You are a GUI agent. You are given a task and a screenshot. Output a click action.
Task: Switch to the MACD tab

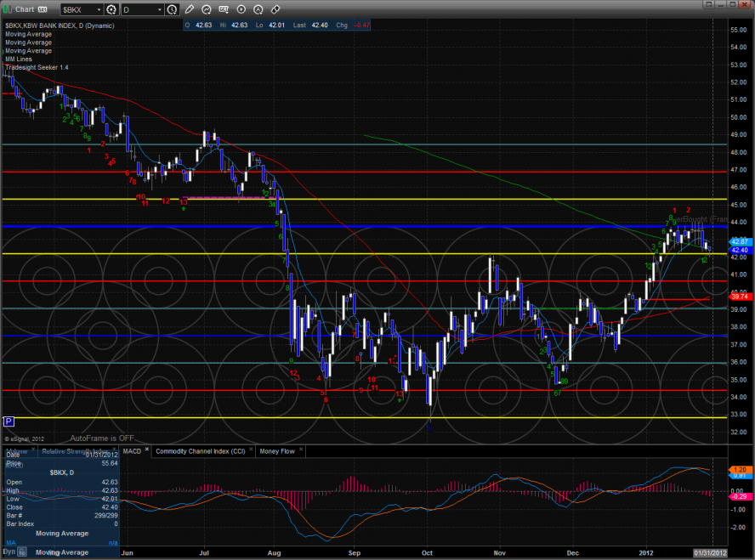tap(132, 451)
